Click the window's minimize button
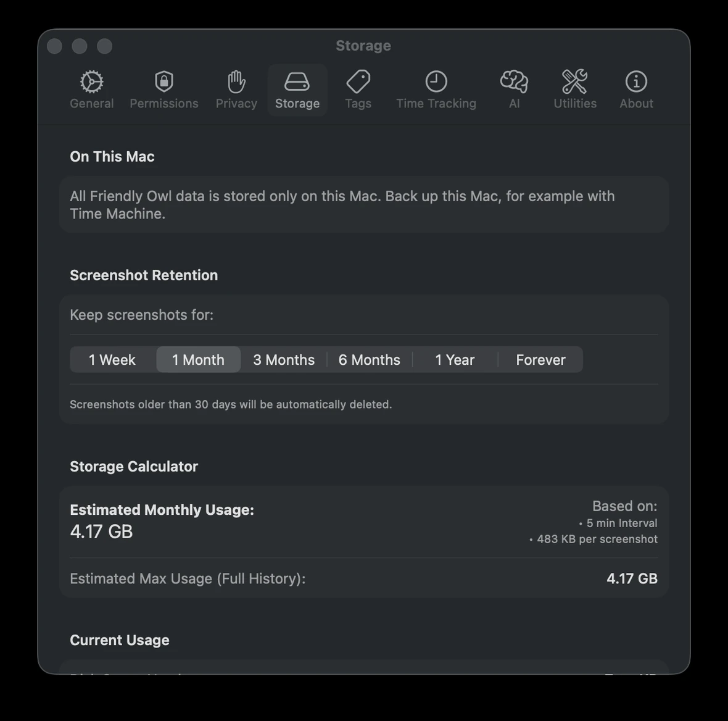Viewport: 728px width, 721px height. pos(80,46)
